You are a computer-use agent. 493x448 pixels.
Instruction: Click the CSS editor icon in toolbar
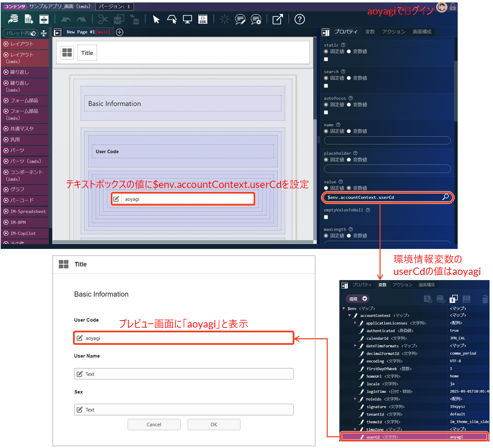click(x=203, y=19)
